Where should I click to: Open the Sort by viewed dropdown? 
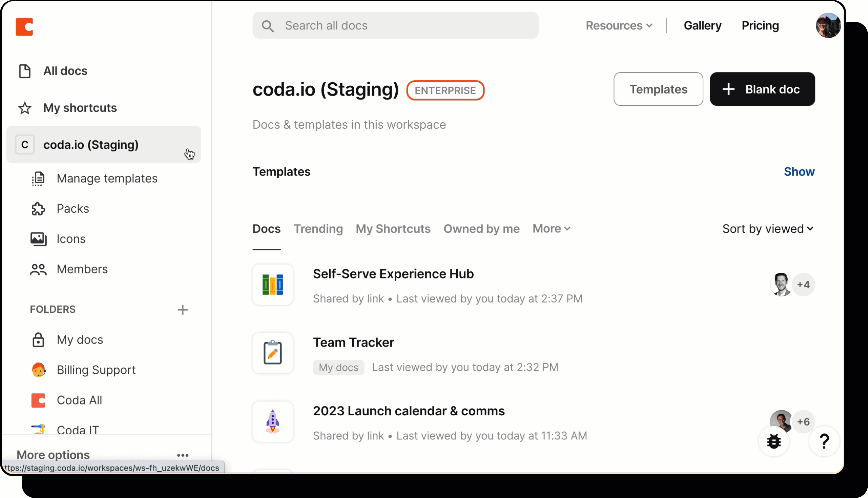tap(768, 228)
